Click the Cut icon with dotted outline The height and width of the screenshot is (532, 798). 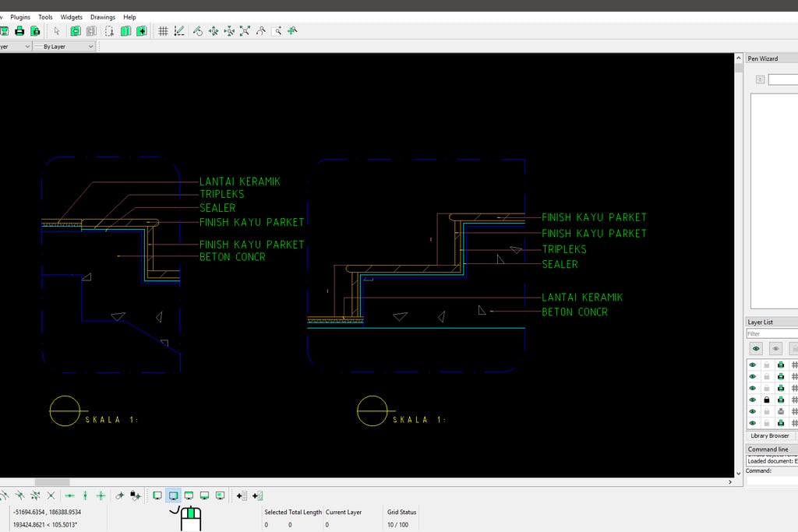pos(109,31)
